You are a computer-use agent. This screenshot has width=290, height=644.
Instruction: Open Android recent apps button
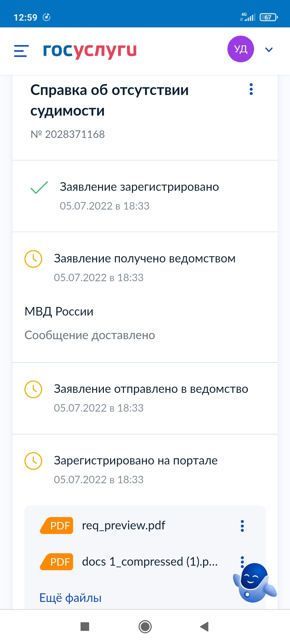(85, 627)
